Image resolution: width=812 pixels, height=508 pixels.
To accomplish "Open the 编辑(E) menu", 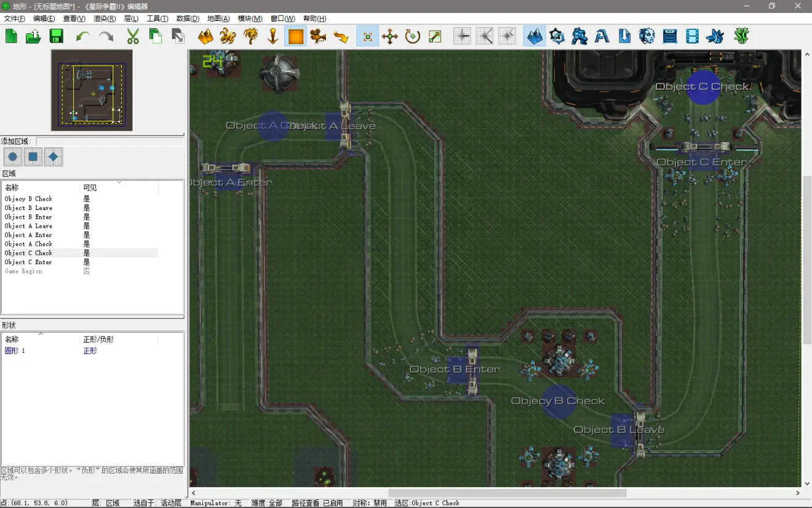I will click(x=44, y=18).
